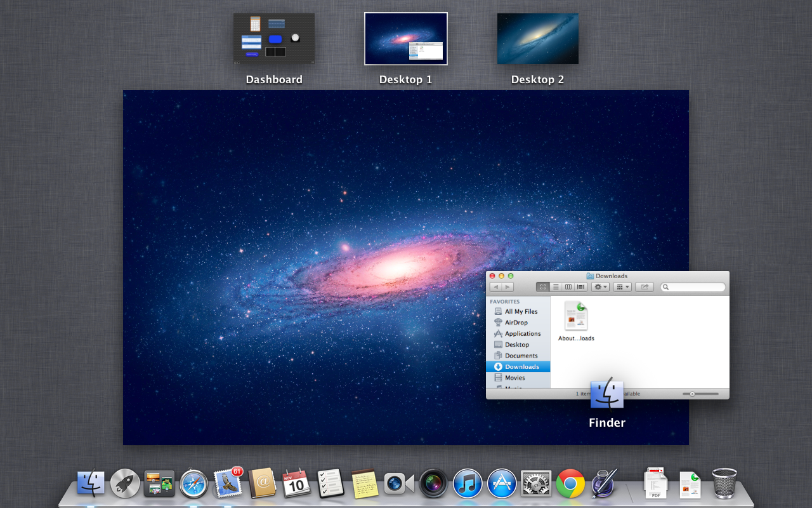812x508 pixels.
Task: Launch FaceTime camera icon in Dock
Action: tap(399, 484)
